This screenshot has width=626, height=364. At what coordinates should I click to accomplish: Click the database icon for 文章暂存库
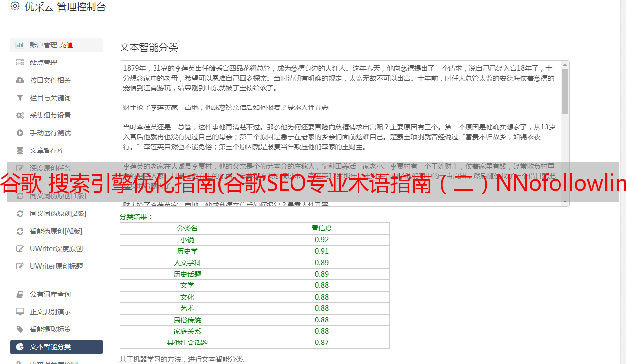[x=20, y=150]
